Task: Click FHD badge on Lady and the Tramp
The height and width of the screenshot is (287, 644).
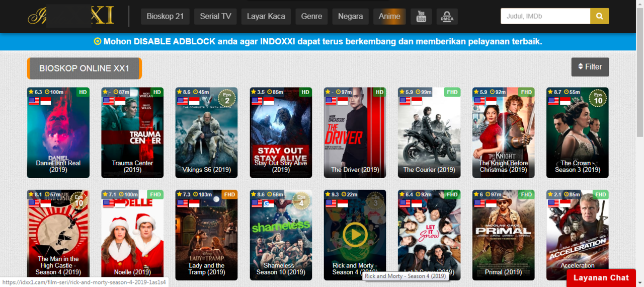Action: pyautogui.click(x=229, y=194)
